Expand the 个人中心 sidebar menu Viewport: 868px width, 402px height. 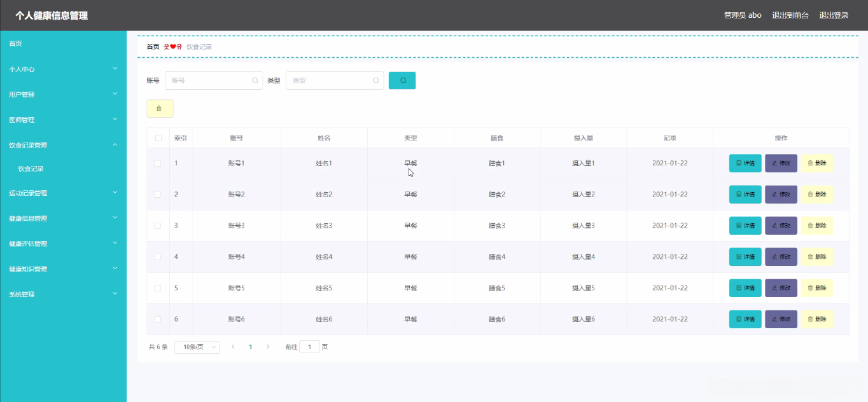[63, 69]
